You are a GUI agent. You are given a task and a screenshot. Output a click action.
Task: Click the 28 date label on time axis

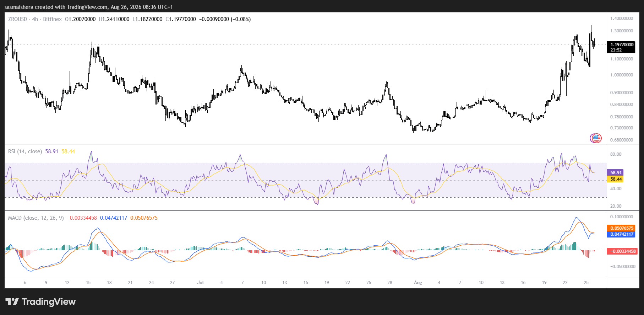click(390, 283)
